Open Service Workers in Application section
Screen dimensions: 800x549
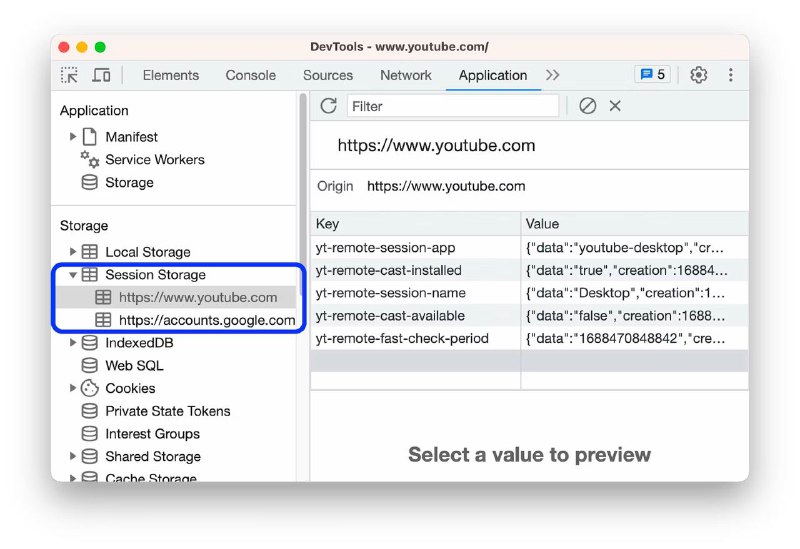tap(155, 160)
